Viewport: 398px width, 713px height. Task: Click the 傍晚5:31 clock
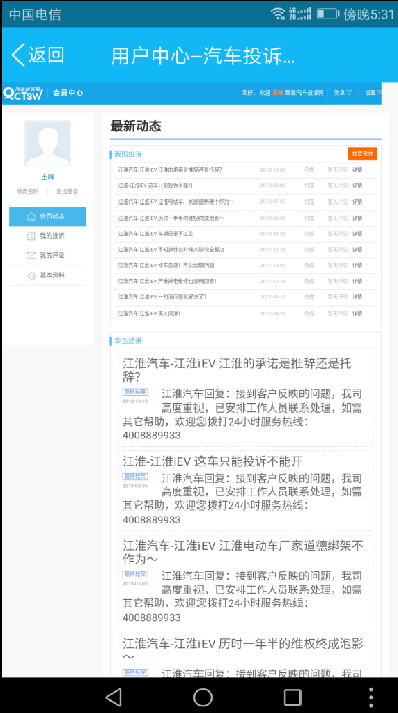[368, 14]
